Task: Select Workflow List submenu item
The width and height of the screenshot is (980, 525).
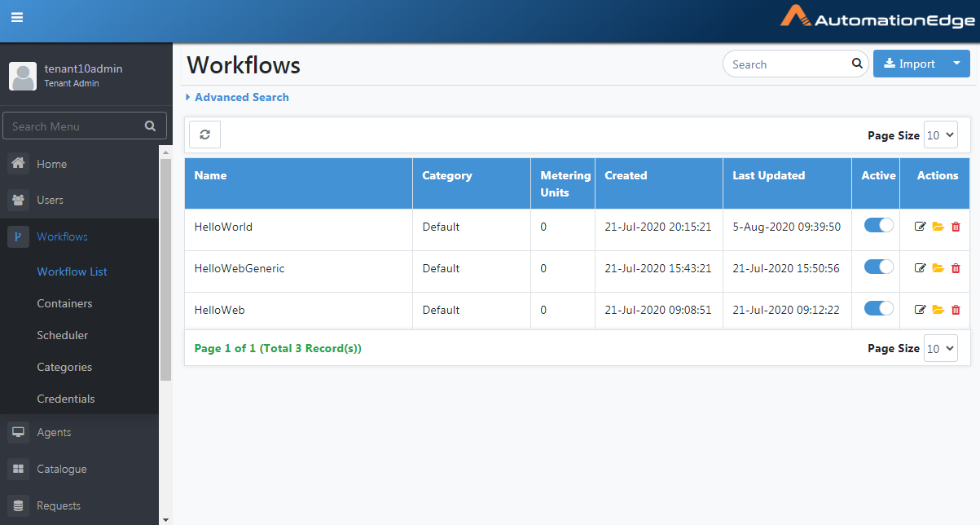Action: 72,271
